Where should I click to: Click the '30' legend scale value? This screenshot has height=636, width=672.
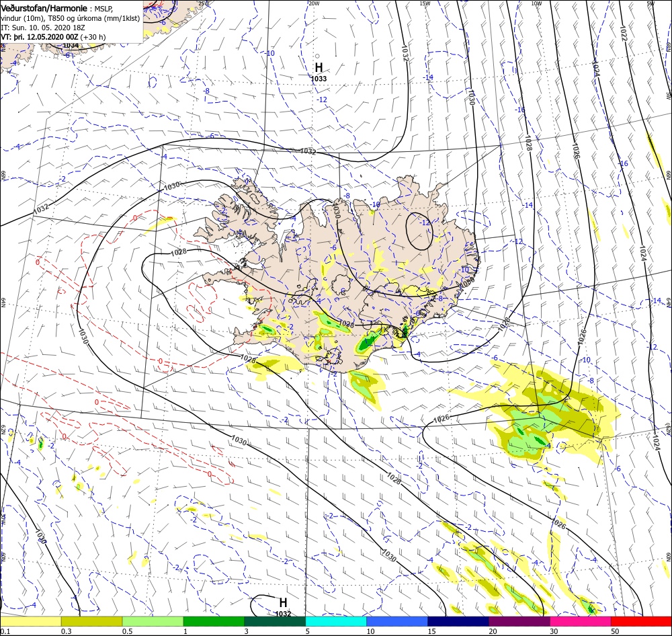pyautogui.click(x=554, y=631)
